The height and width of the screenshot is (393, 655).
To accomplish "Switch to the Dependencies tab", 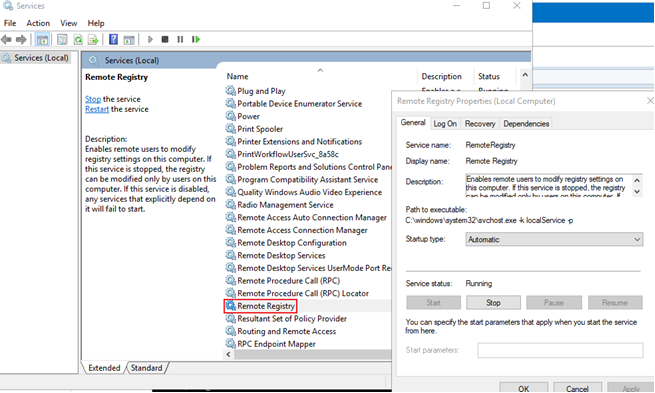I will click(x=526, y=124).
